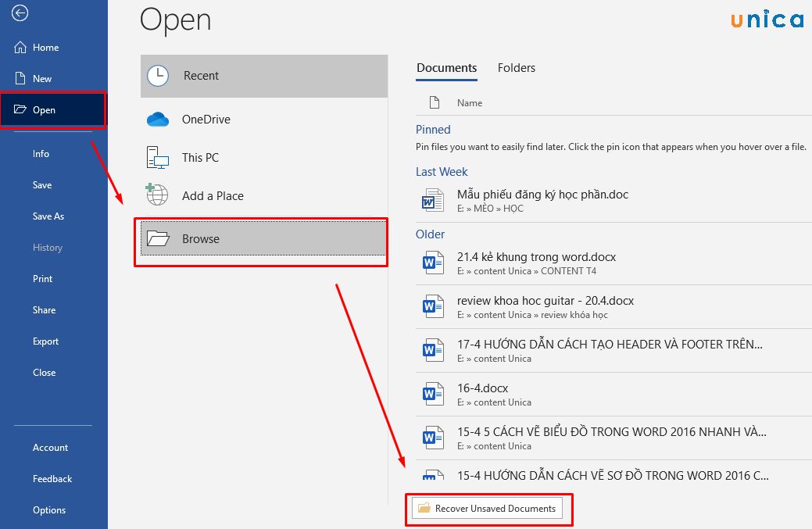
Task: Open the Info menu item
Action: click(x=41, y=154)
